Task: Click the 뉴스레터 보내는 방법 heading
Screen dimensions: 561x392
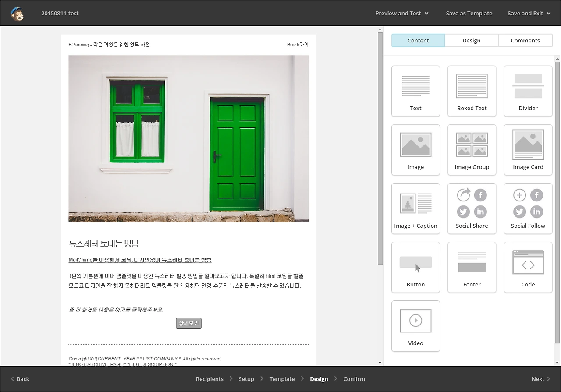Action: (104, 244)
